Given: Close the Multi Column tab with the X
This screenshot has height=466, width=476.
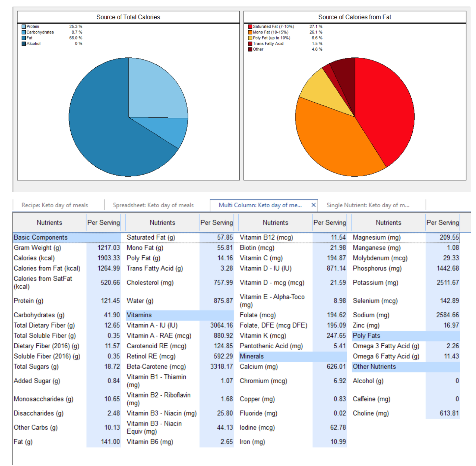Looking at the screenshot, I should click(313, 205).
